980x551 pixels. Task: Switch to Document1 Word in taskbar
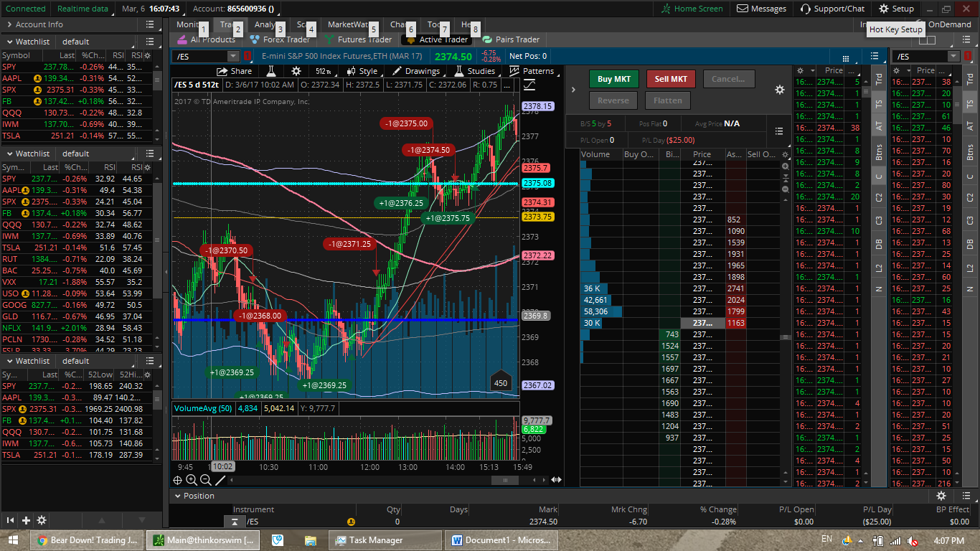tap(501, 540)
